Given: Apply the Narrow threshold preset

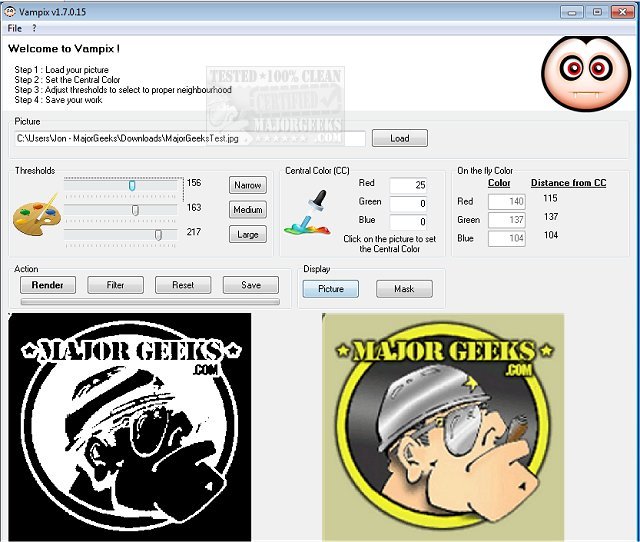Looking at the screenshot, I should (x=248, y=185).
